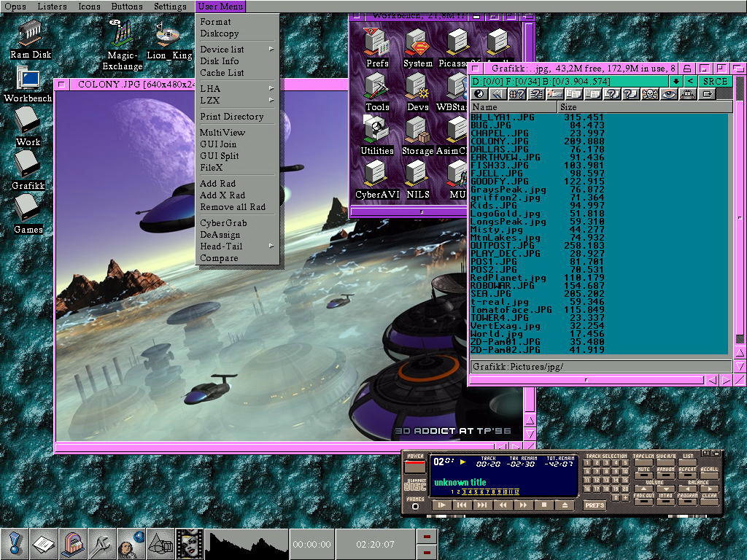Toggle the SRCE source button in lister
This screenshot has width=747, height=560.
point(715,82)
